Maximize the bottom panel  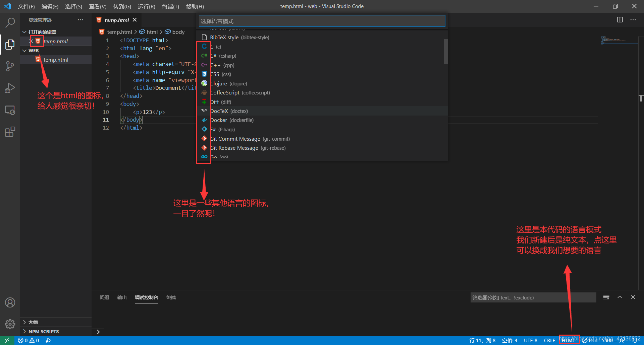(x=620, y=297)
